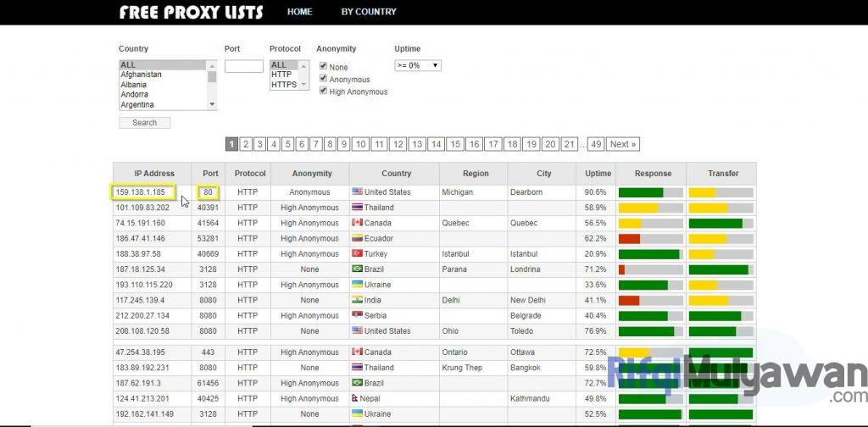Go to page 10 of the list

point(360,144)
